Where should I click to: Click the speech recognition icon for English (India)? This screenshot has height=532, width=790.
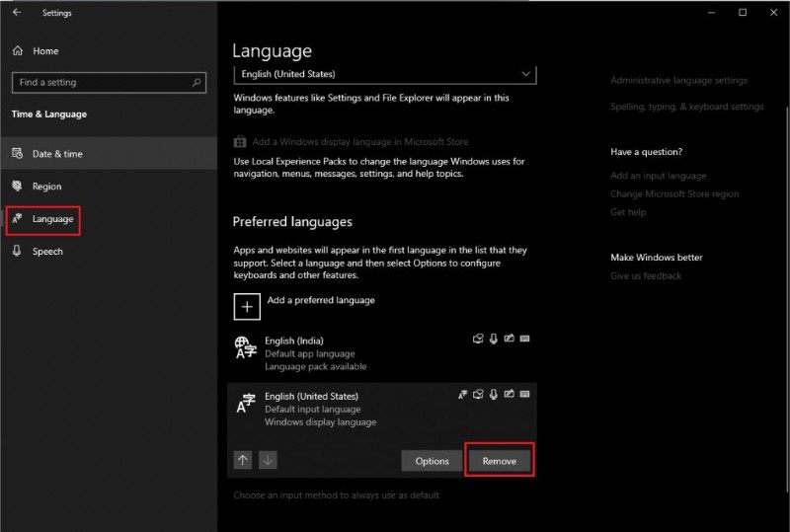[x=493, y=339]
